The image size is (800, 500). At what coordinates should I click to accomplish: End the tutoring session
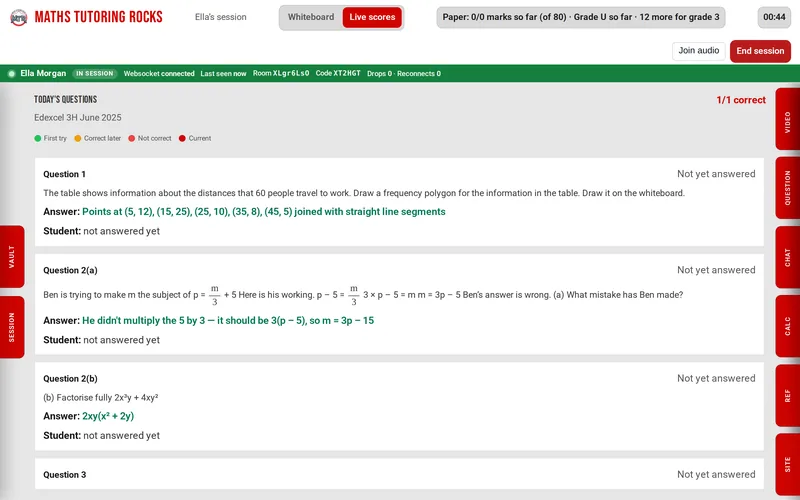pyautogui.click(x=760, y=52)
